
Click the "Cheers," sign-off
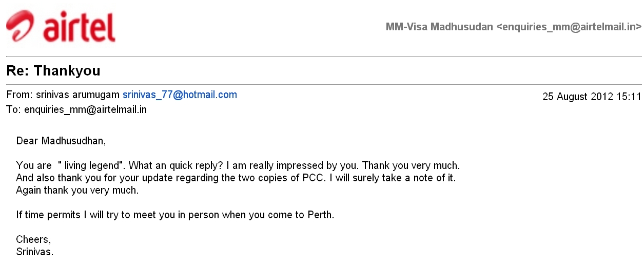point(33,240)
